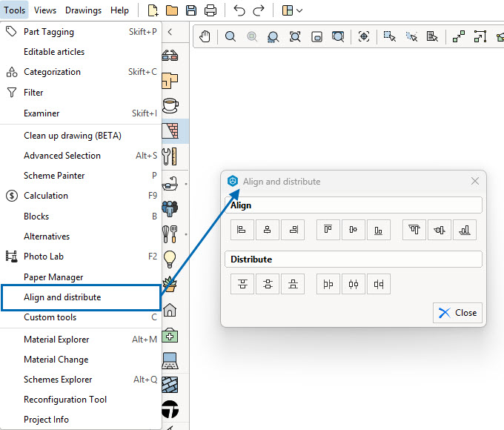This screenshot has width=504, height=430.
Task: Select Part Tagging from Tools menu
Action: coord(81,32)
